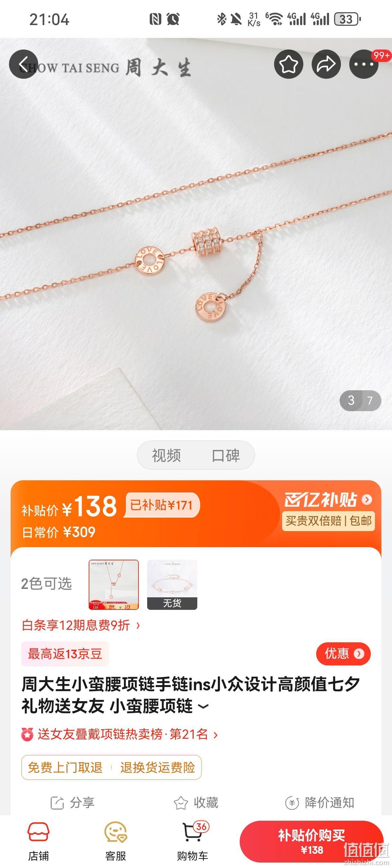Viewport: 392px width, 868px height.
Task: Open the share arrow icon at top
Action: pyautogui.click(x=326, y=64)
